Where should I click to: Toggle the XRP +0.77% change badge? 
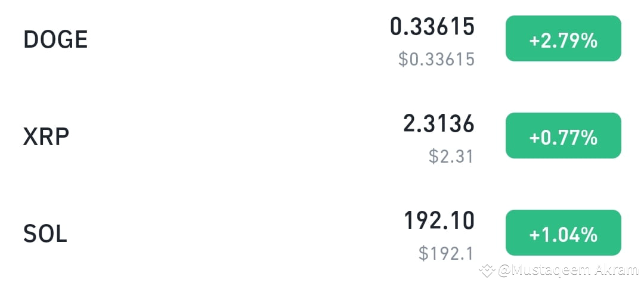[x=563, y=136]
